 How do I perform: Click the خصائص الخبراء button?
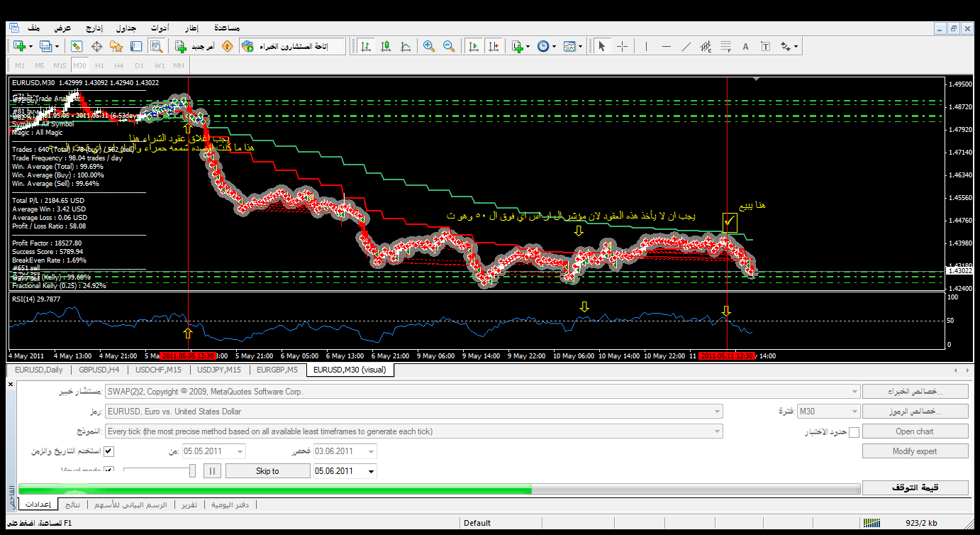(915, 392)
